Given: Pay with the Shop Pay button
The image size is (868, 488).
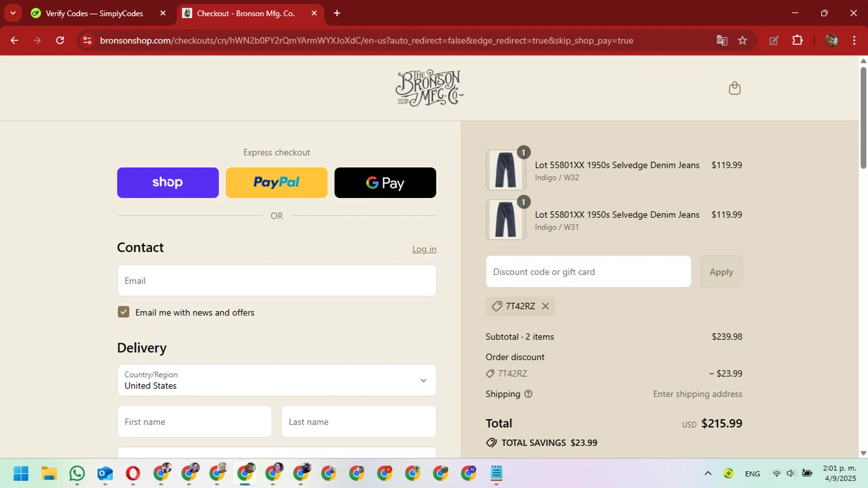Looking at the screenshot, I should tap(168, 182).
